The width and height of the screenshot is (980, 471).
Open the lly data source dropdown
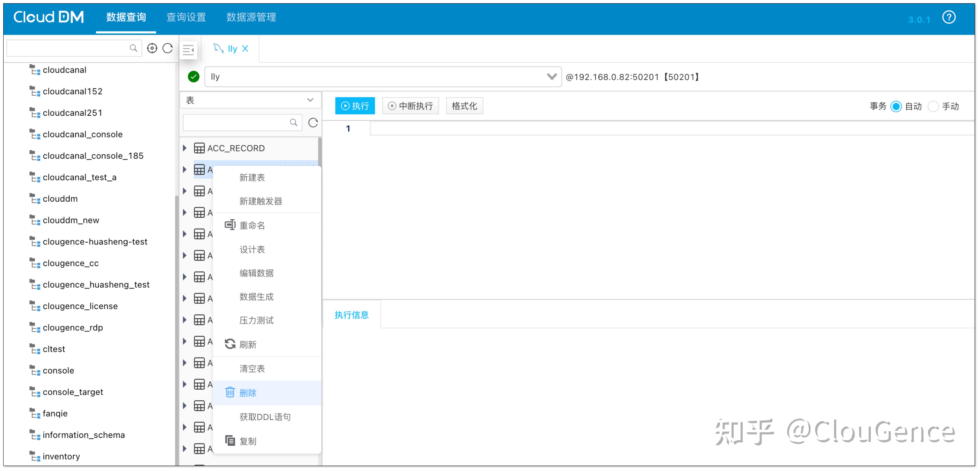coord(551,77)
